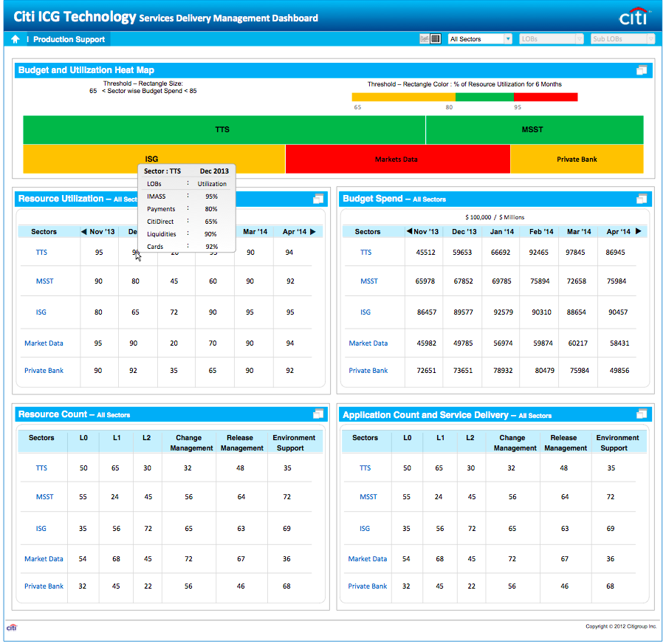This screenshot has width=666, height=644.
Task: Click CitiDirect row in the TTS tooltip
Action: point(187,222)
